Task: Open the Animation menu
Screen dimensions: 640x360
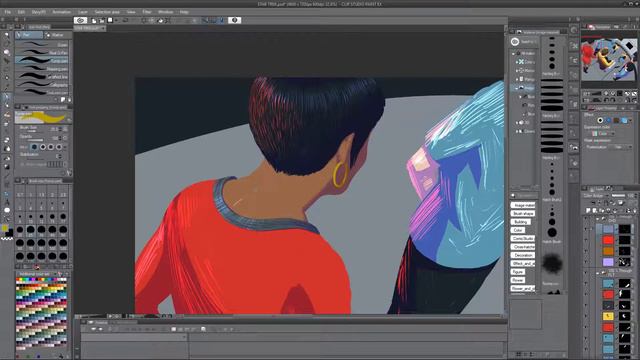Action: point(62,12)
